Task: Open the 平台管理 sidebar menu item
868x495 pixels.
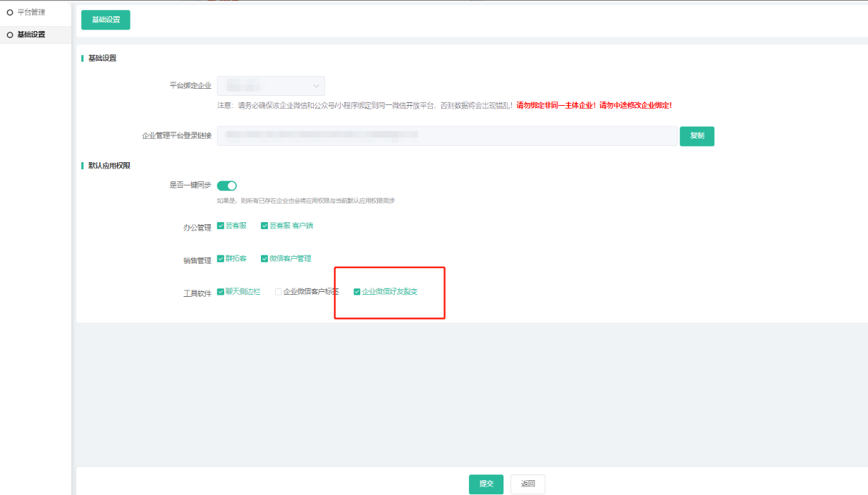Action: (31, 12)
